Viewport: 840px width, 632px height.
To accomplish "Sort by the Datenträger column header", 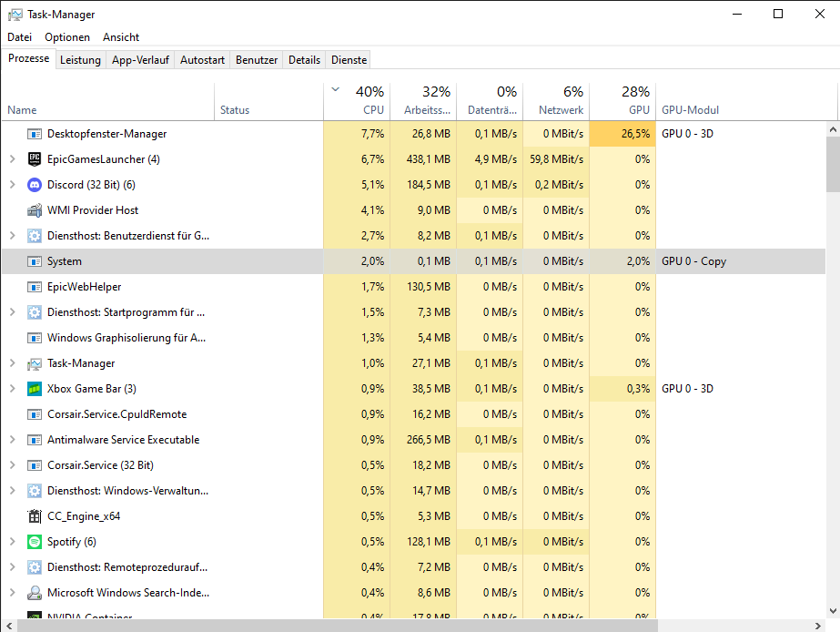I will [490, 102].
